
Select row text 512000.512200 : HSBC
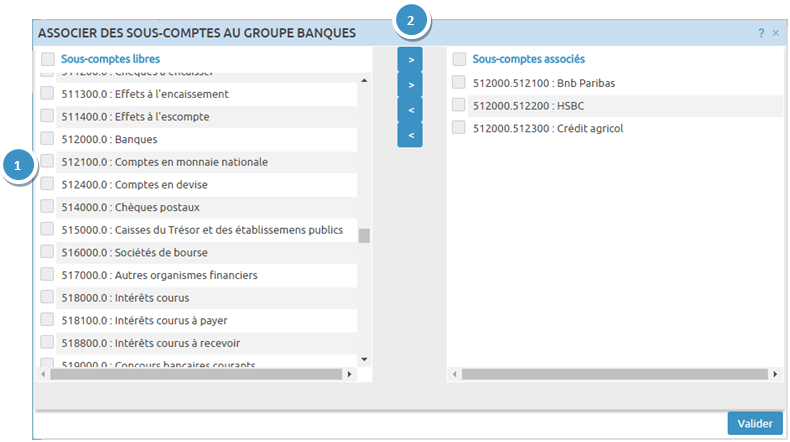(529, 106)
